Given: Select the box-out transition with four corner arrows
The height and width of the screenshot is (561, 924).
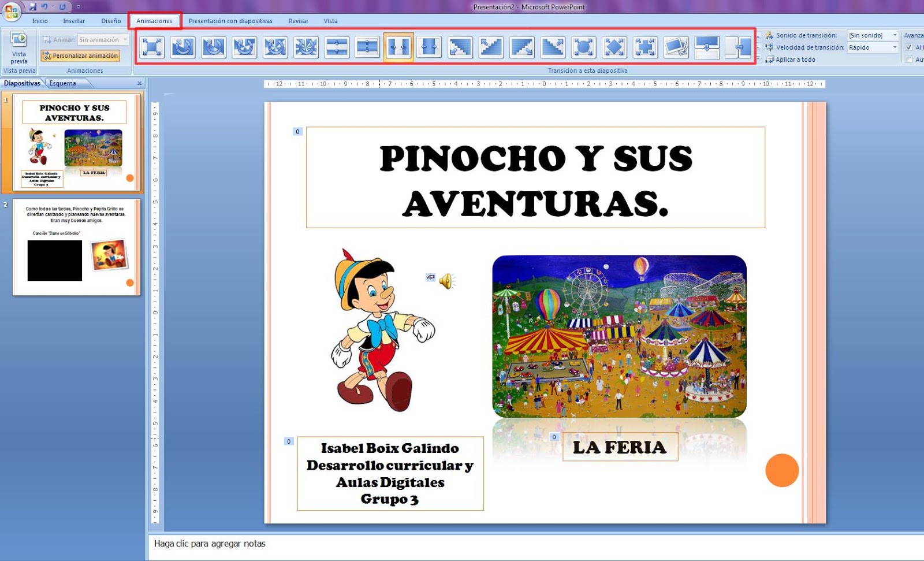Looking at the screenshot, I should [152, 47].
